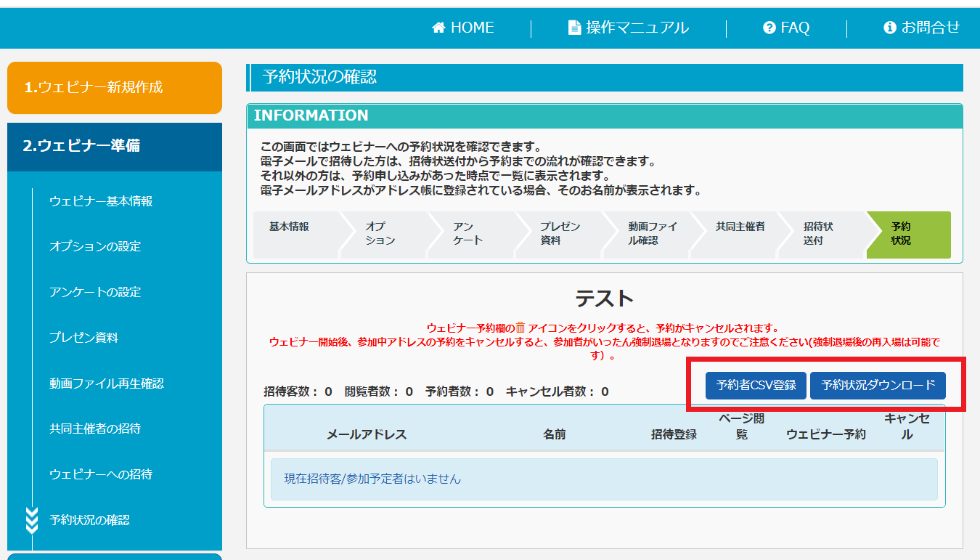Select 予約状況の確認 sidebar item
Viewport: 980px width, 560px height.
[x=89, y=520]
